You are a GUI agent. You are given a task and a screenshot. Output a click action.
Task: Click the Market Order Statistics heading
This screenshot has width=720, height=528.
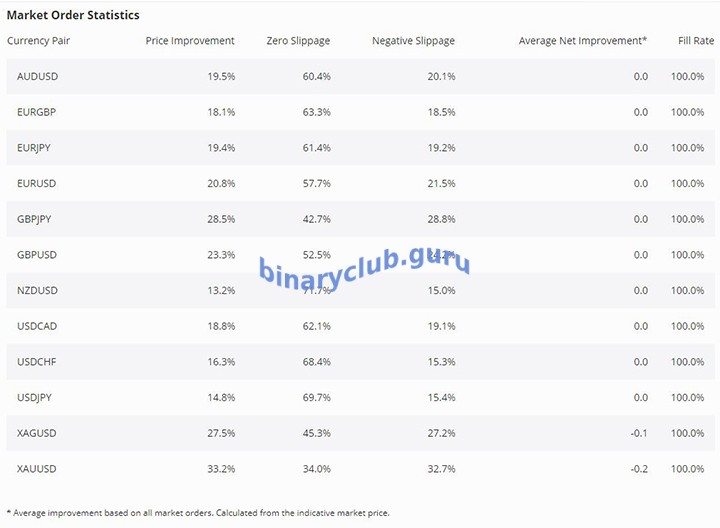73,15
